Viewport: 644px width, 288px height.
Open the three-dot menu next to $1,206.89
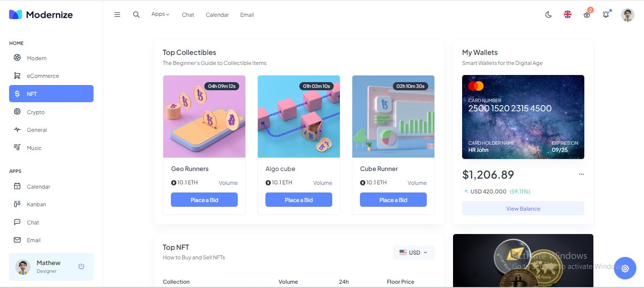point(581,174)
